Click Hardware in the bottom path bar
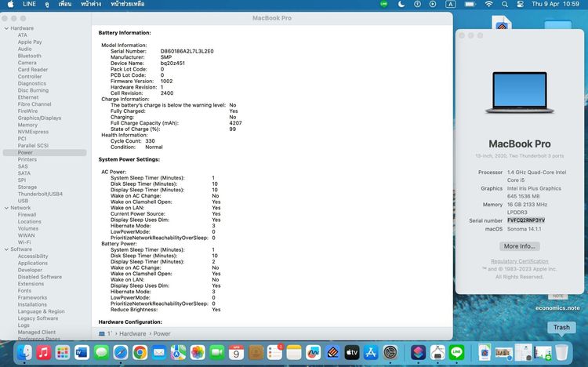The width and height of the screenshot is (588, 367). [132, 333]
